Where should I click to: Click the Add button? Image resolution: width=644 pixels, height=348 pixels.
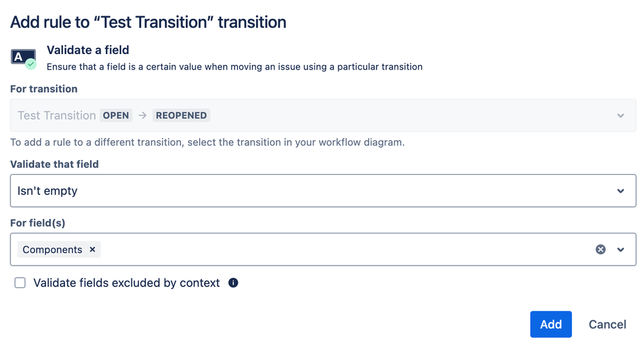[x=551, y=324]
